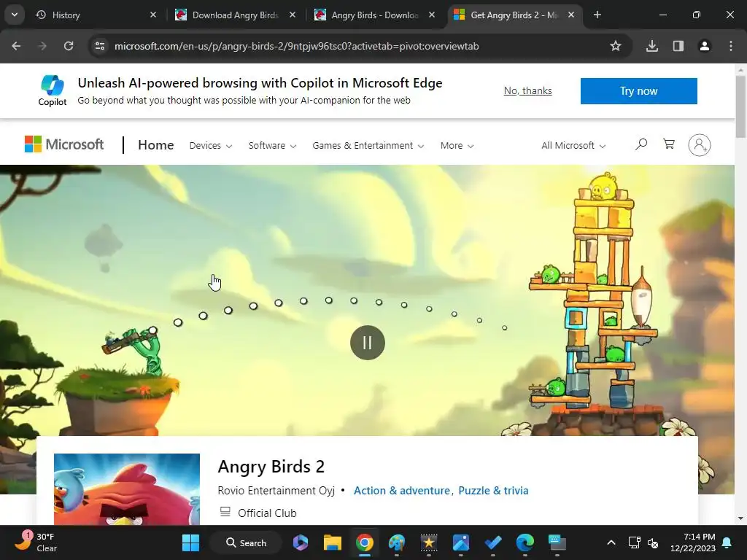Click the taskbar Search box
The width and height of the screenshot is (747, 560).
[x=247, y=542]
